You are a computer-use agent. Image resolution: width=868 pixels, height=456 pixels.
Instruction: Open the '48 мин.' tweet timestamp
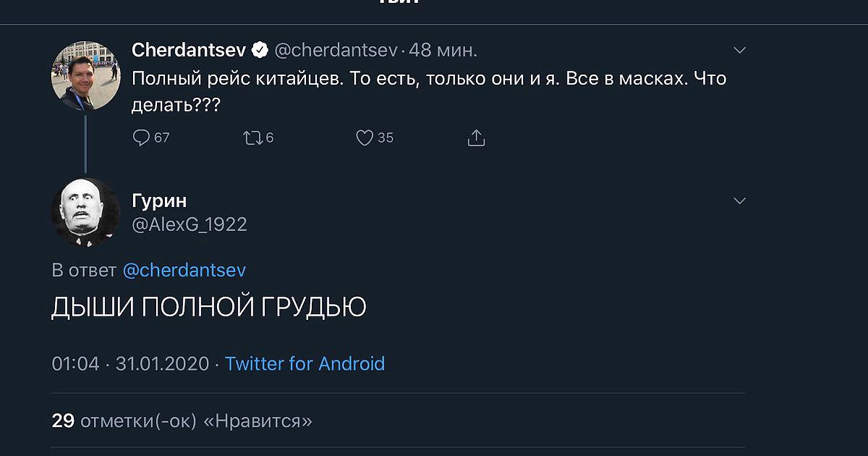coord(443,50)
